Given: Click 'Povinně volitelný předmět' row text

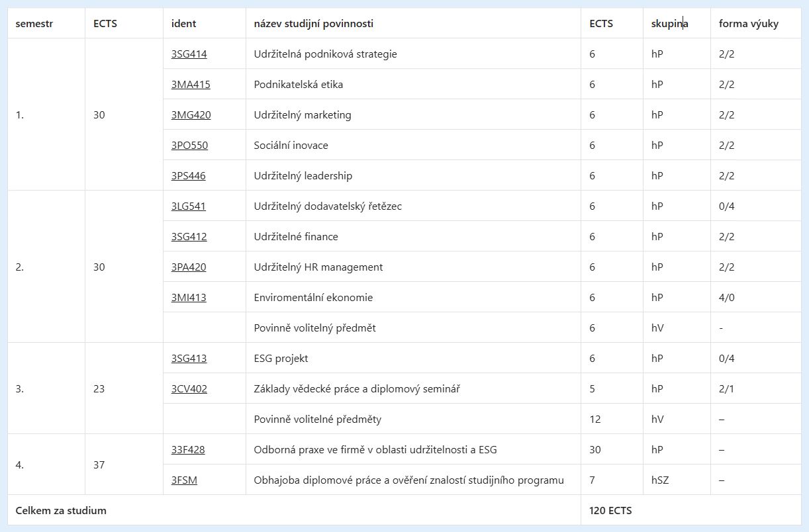Looking at the screenshot, I should pos(314,328).
